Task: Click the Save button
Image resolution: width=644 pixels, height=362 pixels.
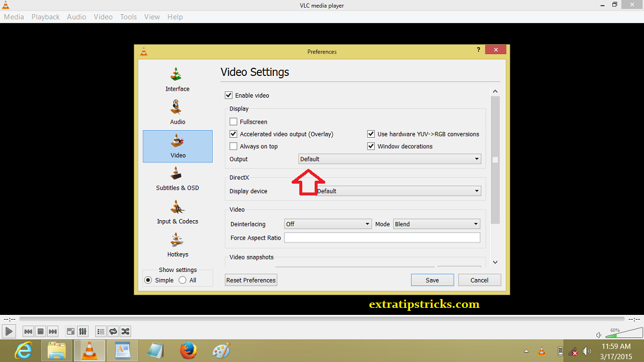Action: tap(432, 280)
